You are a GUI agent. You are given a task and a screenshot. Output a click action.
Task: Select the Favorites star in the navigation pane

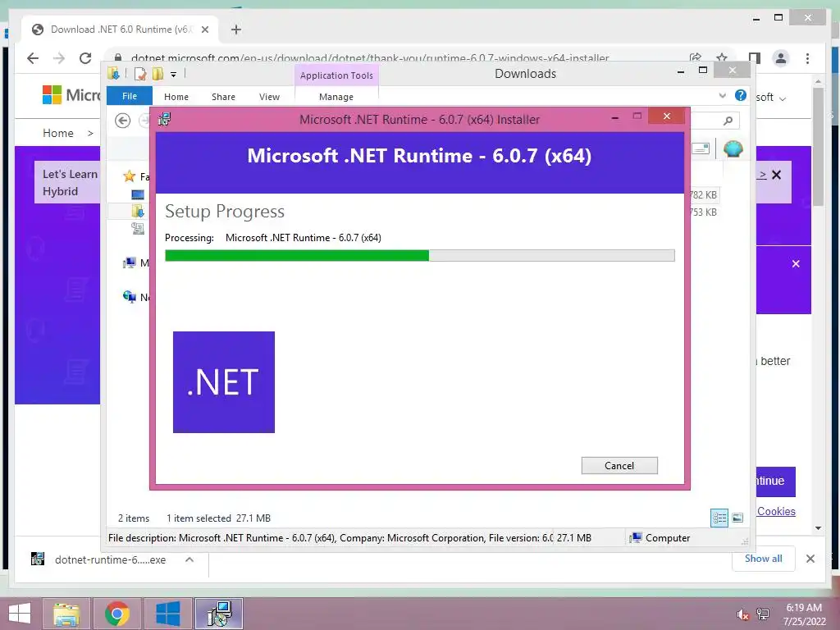(129, 176)
